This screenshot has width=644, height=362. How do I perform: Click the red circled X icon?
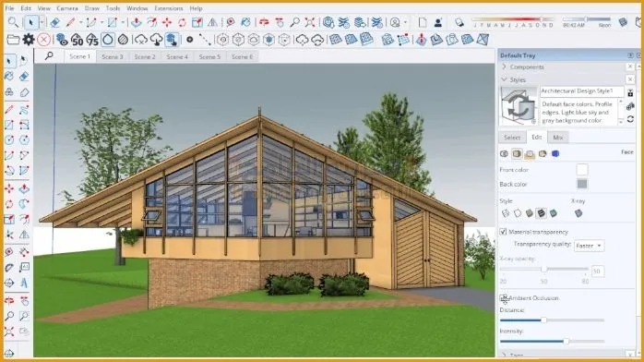point(43,40)
